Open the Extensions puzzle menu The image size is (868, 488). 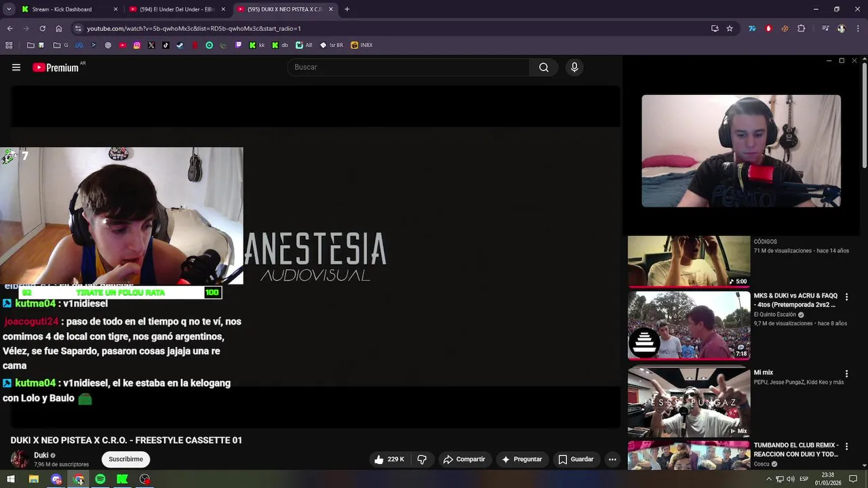[801, 28]
